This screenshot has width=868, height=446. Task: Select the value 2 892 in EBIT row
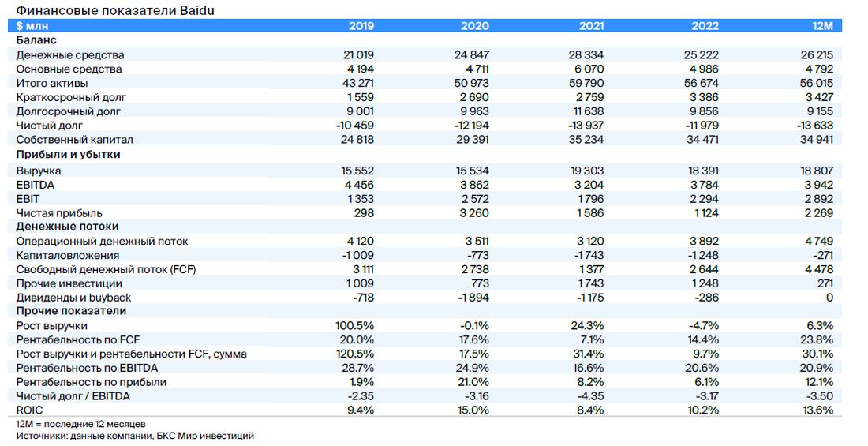click(817, 199)
